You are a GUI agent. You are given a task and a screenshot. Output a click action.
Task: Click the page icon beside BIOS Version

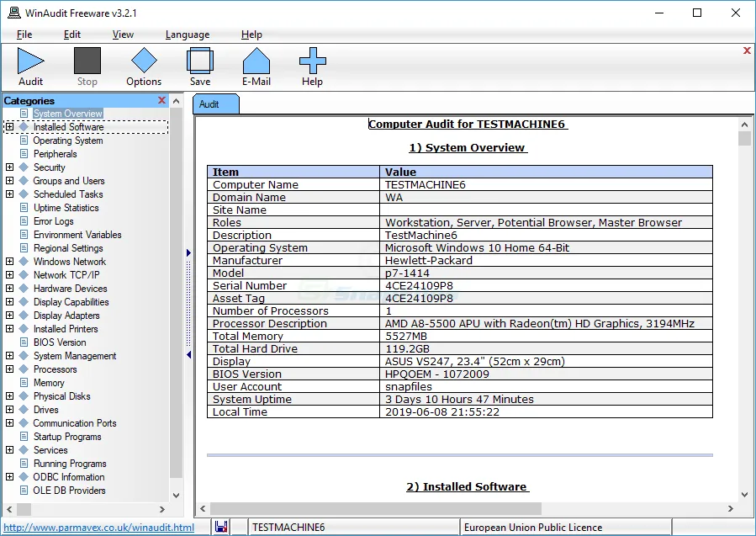pyautogui.click(x=24, y=342)
